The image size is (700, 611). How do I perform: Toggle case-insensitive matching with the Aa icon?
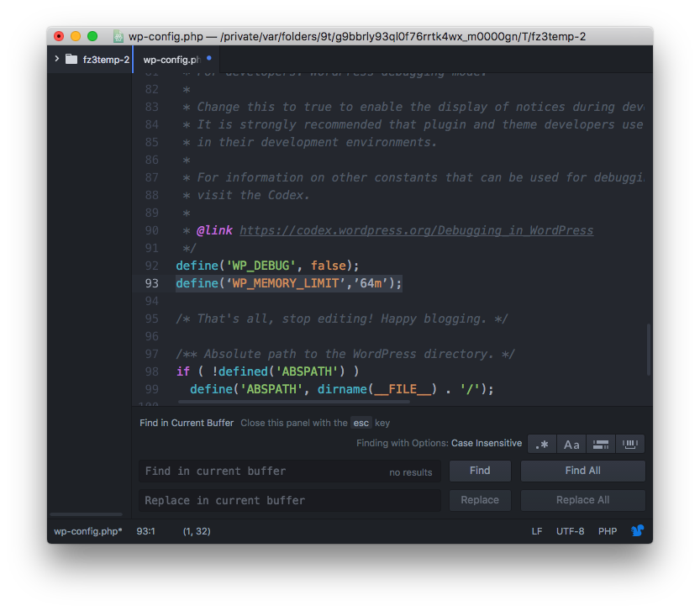click(x=571, y=444)
